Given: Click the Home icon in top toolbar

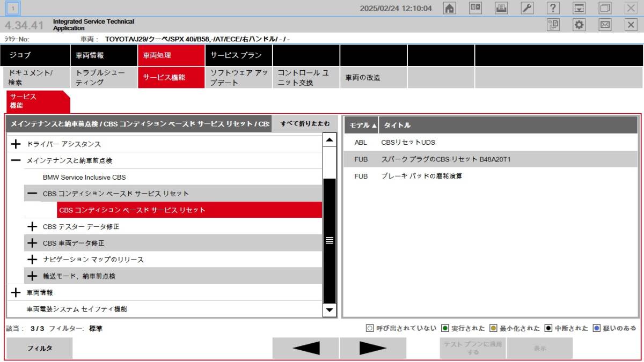Looking at the screenshot, I should (x=450, y=8).
